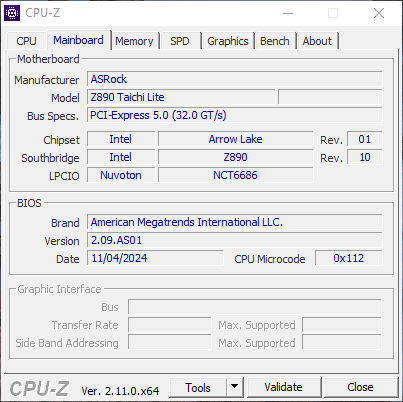
Task: Click the Manufacturer field showing ASRock
Action: (x=235, y=79)
